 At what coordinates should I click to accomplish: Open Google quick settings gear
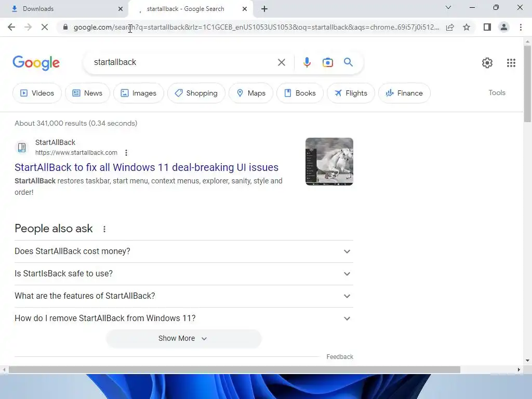pos(487,62)
